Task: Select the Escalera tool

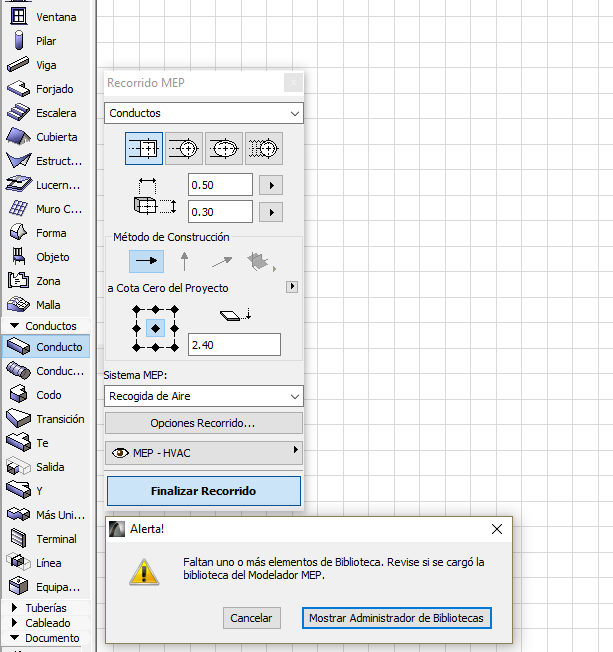Action: coord(46,113)
